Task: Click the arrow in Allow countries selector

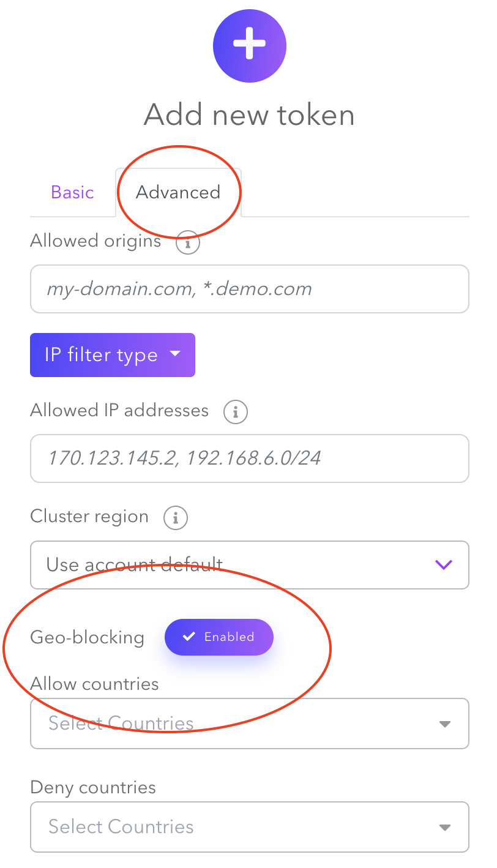Action: (x=445, y=724)
